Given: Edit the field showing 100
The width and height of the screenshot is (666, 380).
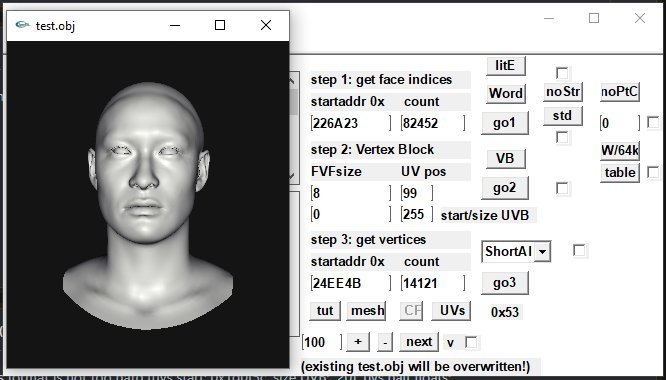Looking at the screenshot, I should 322,342.
